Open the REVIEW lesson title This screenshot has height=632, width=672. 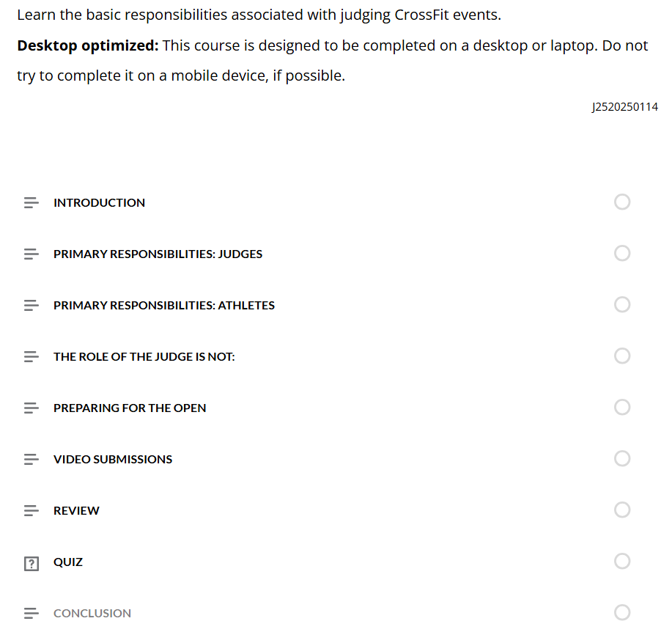(x=76, y=511)
